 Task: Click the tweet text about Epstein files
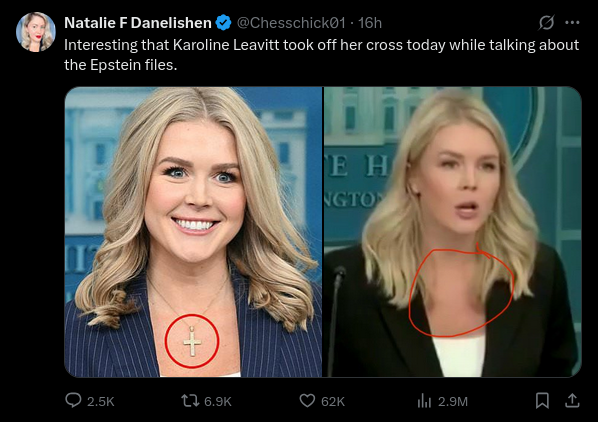tap(322, 55)
